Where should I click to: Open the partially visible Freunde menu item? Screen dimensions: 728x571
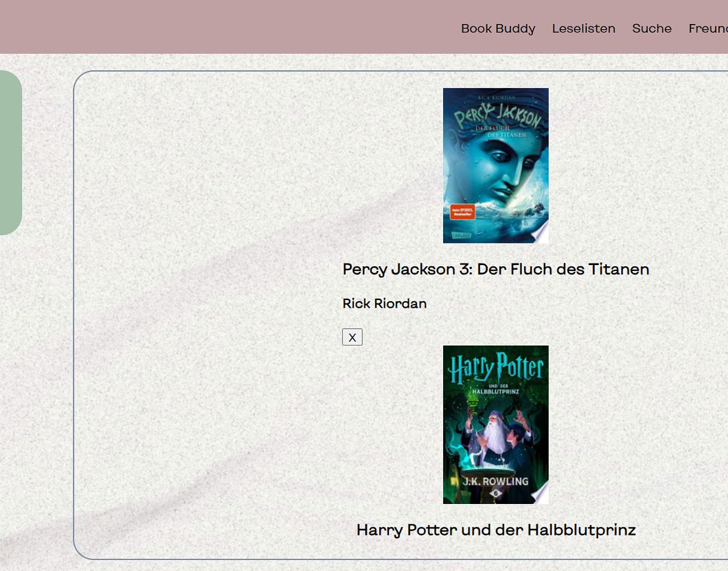click(x=709, y=29)
